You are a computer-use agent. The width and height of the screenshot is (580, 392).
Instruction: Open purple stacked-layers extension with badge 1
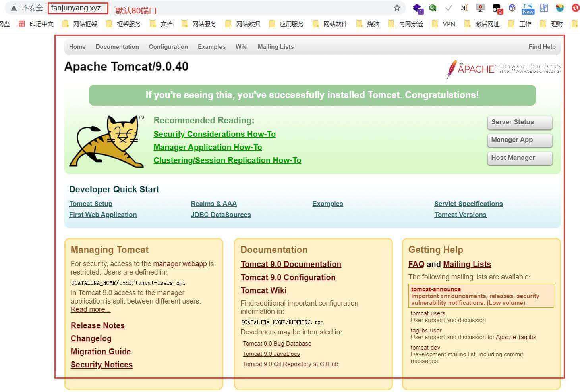[x=418, y=8]
